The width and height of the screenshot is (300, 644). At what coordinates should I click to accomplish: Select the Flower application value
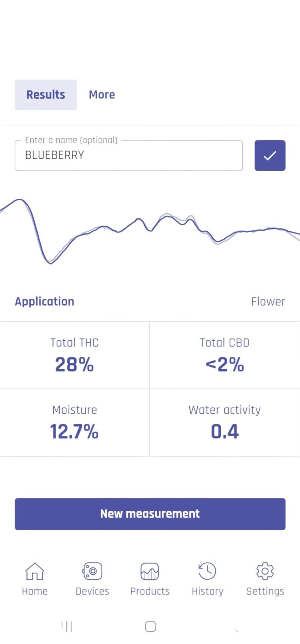[268, 301]
